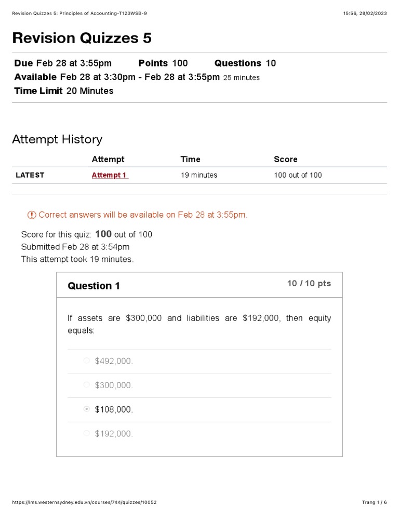Click the Attempt History heading

57,139
